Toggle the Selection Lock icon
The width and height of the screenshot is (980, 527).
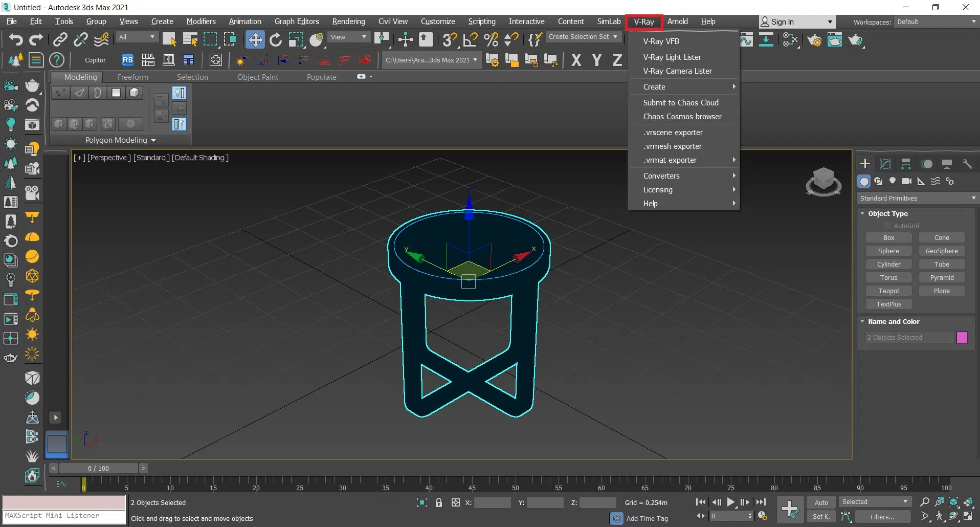point(438,502)
